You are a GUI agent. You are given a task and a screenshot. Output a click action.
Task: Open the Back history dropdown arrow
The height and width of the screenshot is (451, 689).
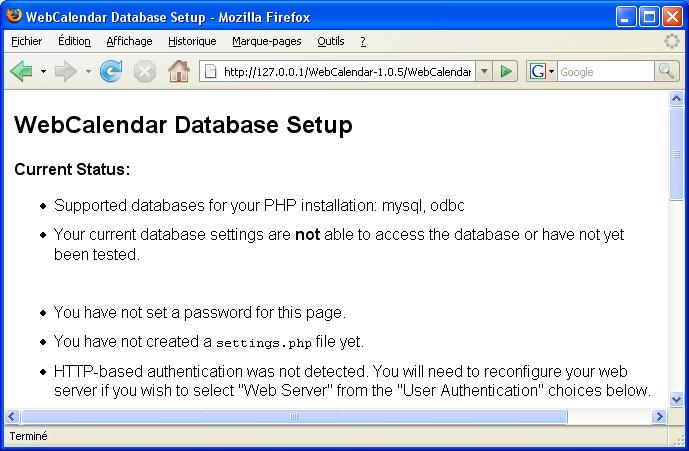43,71
